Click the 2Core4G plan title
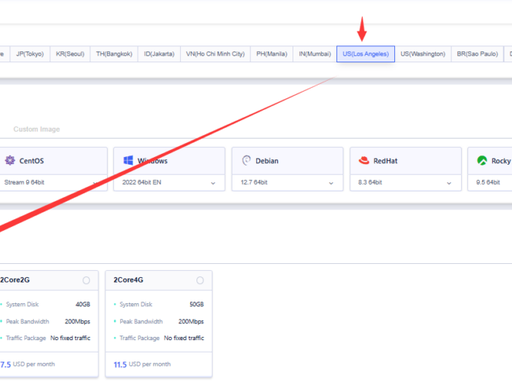The image size is (512, 384). 128,280
